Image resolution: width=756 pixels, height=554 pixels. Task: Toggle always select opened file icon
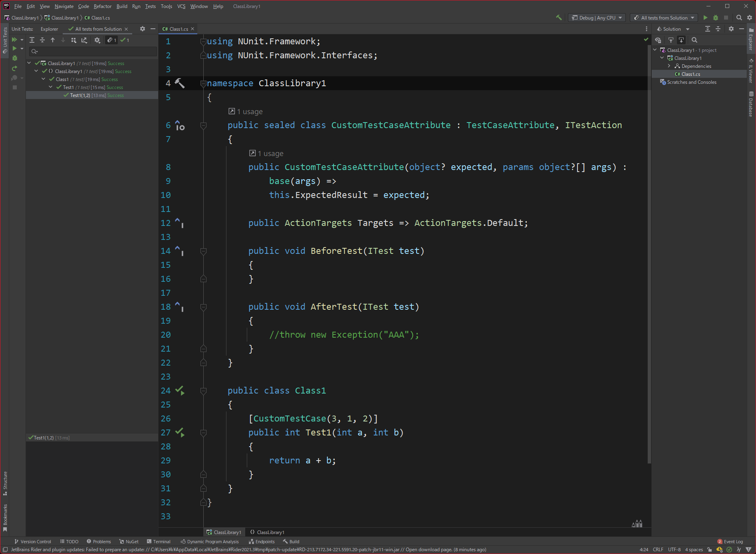pos(681,40)
